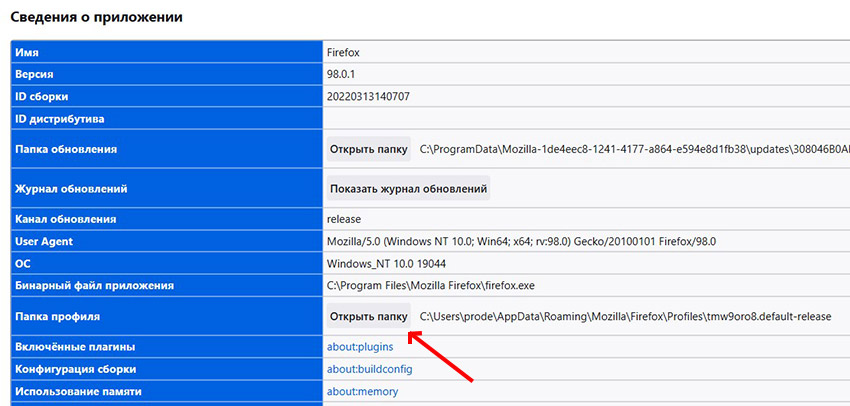Open the about:buildconfig link
The width and height of the screenshot is (850, 406).
tap(369, 369)
